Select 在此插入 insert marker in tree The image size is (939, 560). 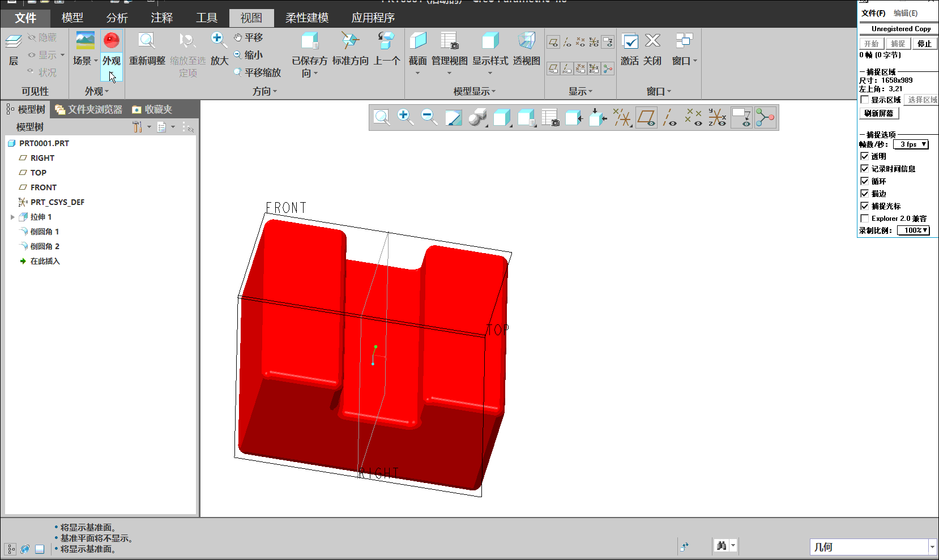click(x=45, y=261)
